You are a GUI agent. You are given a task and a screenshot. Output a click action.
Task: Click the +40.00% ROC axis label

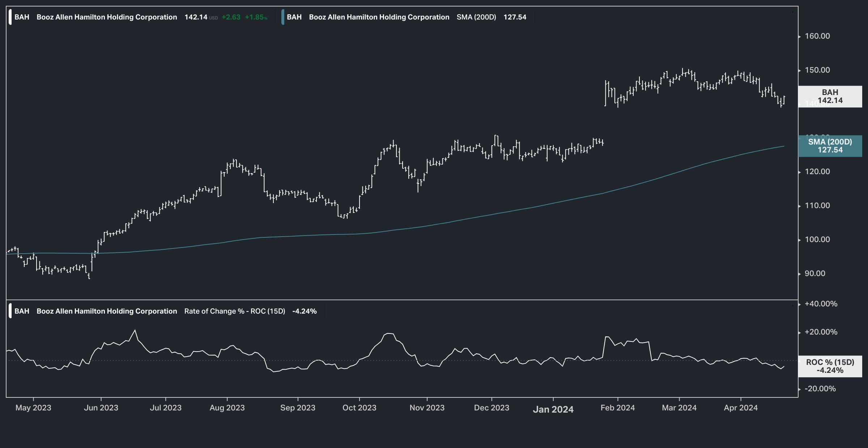(x=821, y=304)
